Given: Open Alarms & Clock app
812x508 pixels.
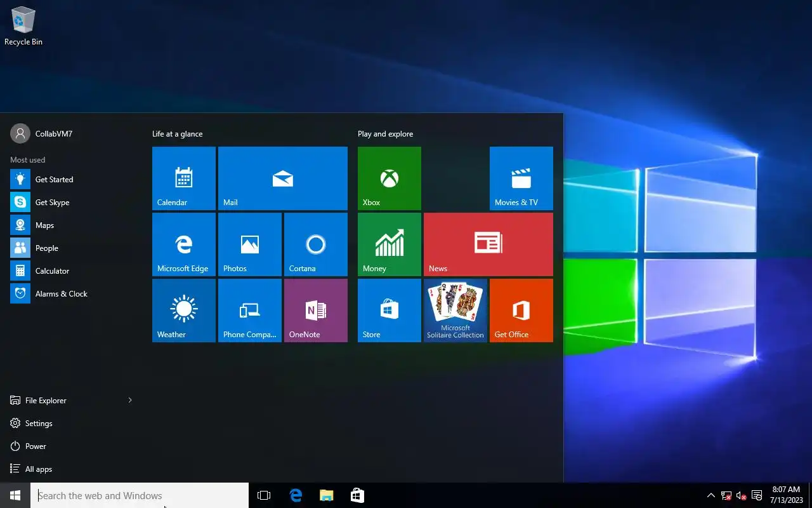Looking at the screenshot, I should coord(71,294).
